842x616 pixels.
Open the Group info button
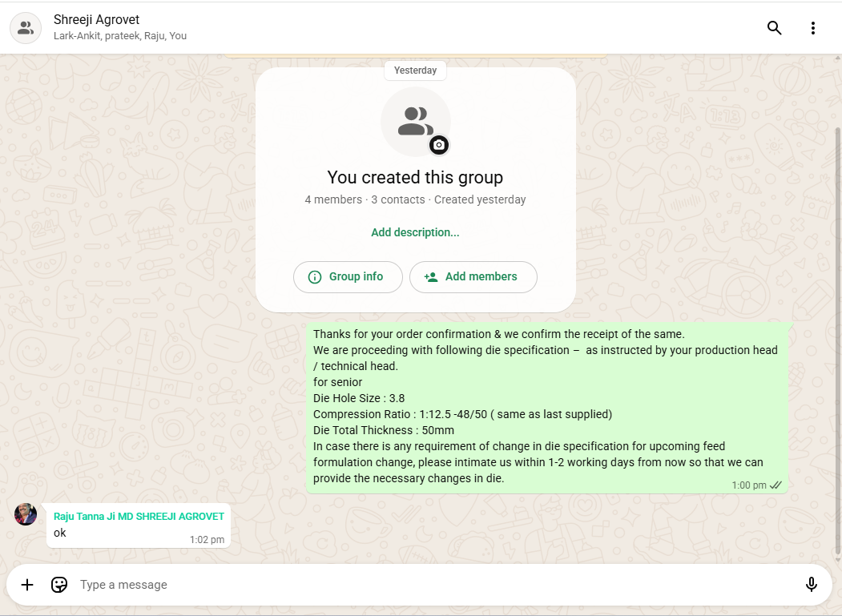[348, 277]
